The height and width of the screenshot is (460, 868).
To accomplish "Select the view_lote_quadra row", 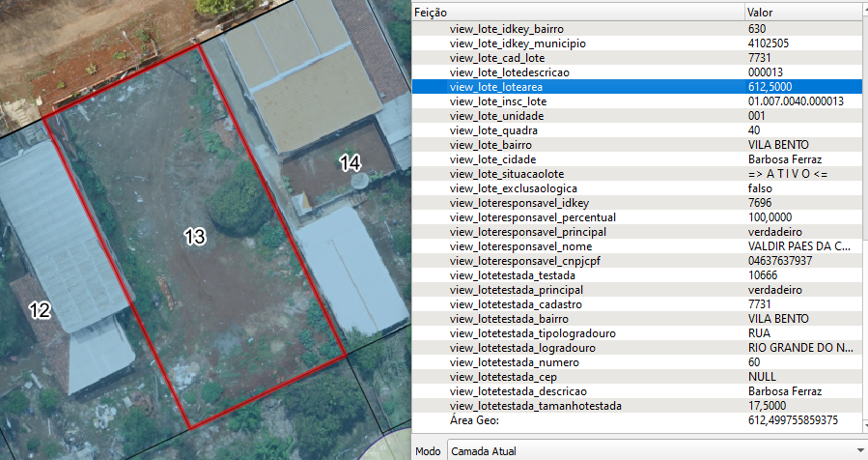I will point(637,130).
